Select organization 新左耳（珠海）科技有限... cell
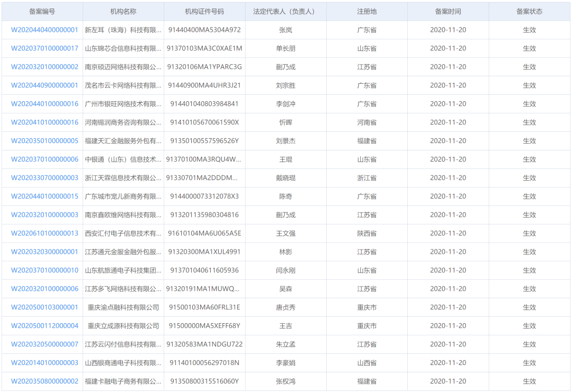572x392 pixels. [x=123, y=30]
